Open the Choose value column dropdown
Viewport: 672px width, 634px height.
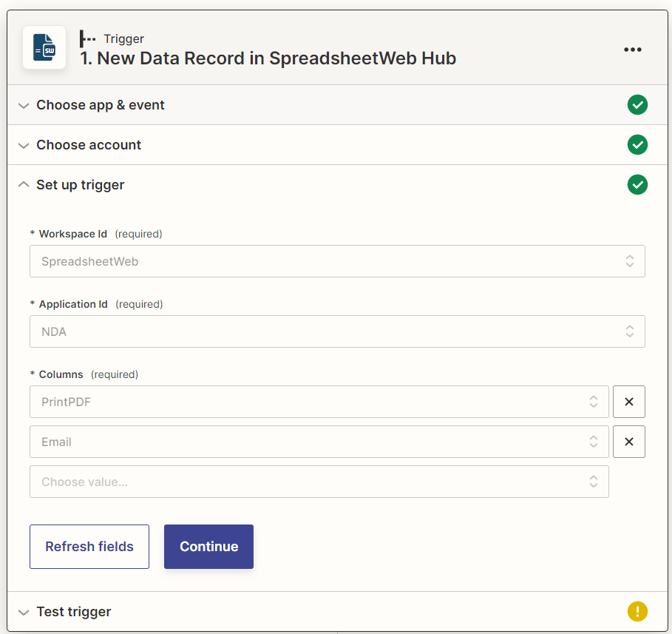point(319,482)
